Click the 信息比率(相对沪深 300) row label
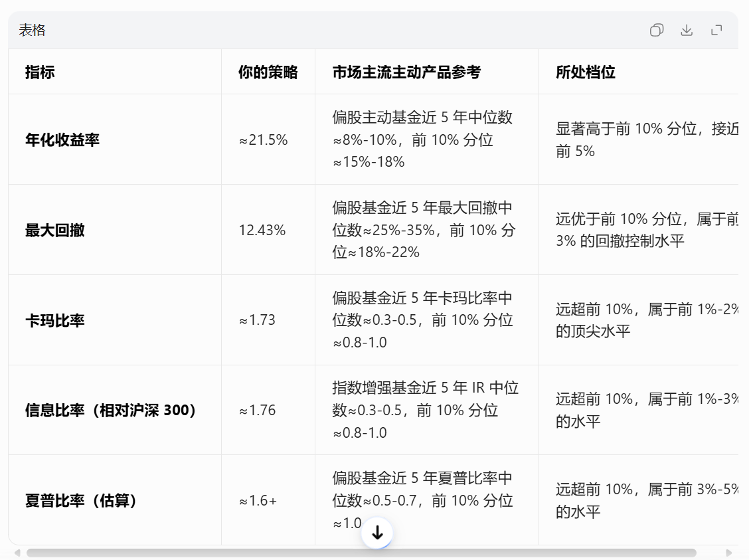 [x=110, y=410]
